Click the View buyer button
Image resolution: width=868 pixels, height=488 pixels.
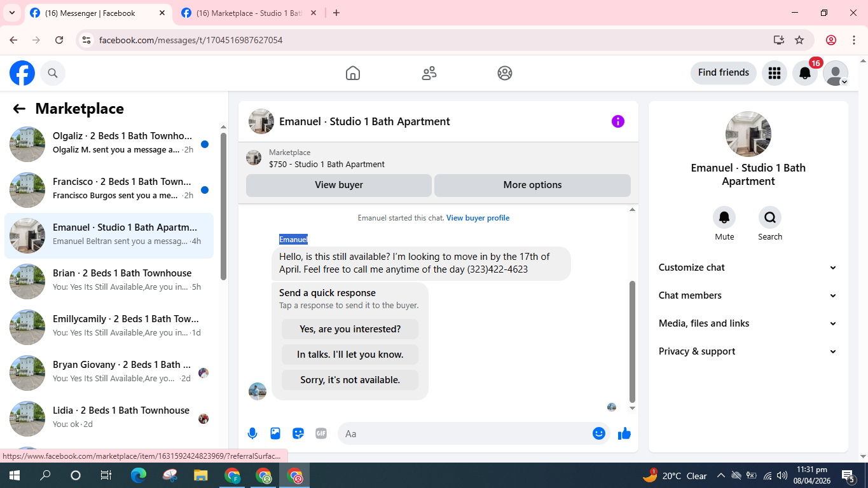[x=339, y=185]
